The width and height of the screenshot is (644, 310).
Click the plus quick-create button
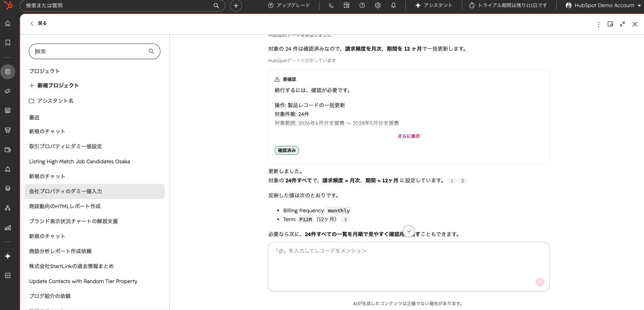236,5
